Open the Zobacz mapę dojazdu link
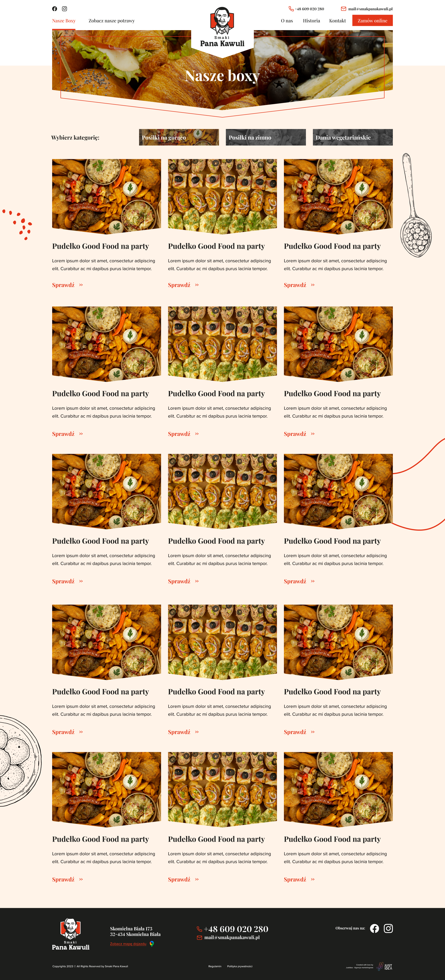Screen dimensions: 445x980 coord(128,943)
